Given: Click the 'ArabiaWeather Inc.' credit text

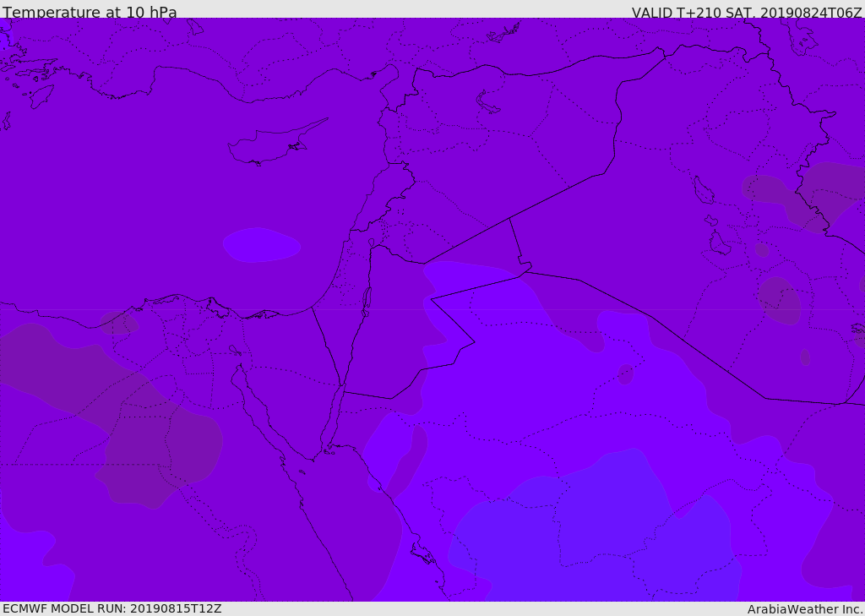Looking at the screenshot, I should tap(805, 609).
